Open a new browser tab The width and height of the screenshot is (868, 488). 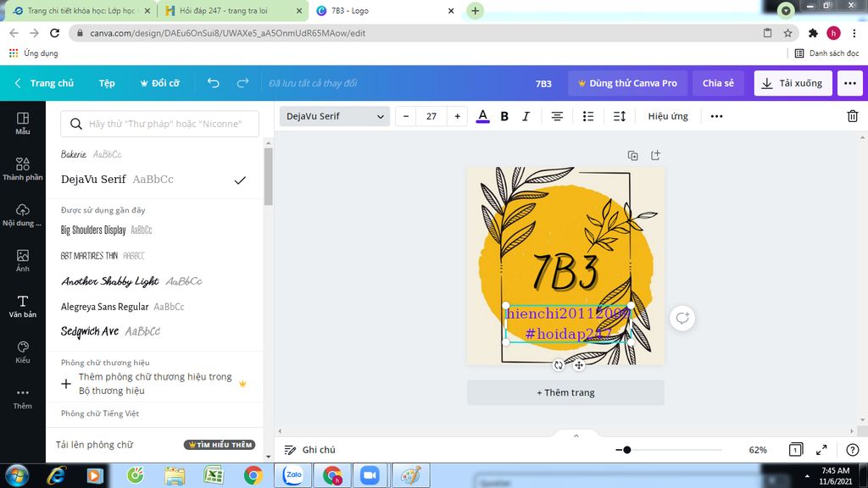coord(475,10)
